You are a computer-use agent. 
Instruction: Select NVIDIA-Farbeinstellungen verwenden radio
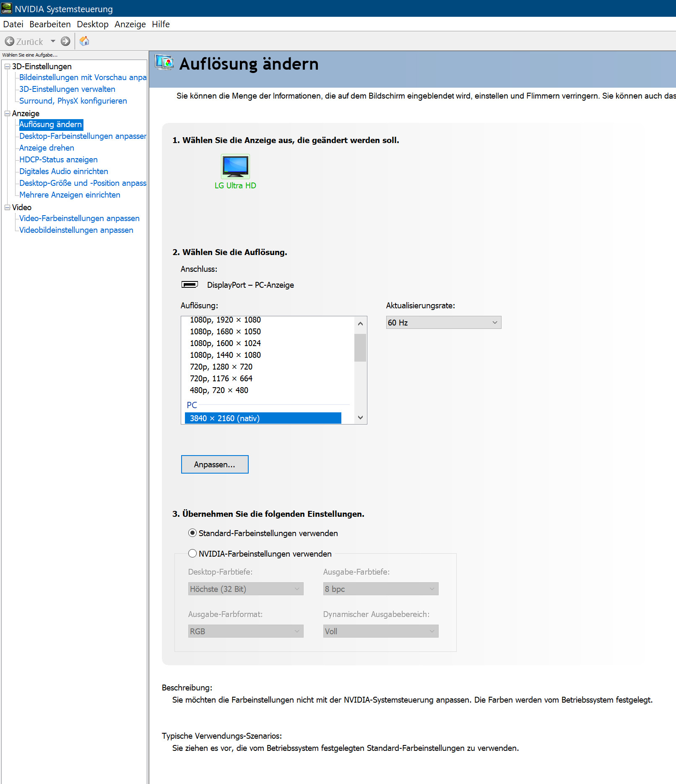(x=192, y=553)
